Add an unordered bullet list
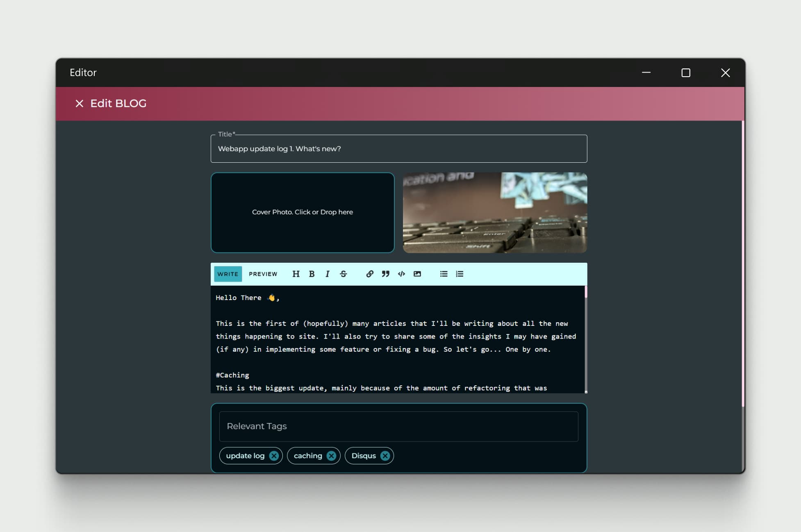This screenshot has width=801, height=532. click(444, 274)
